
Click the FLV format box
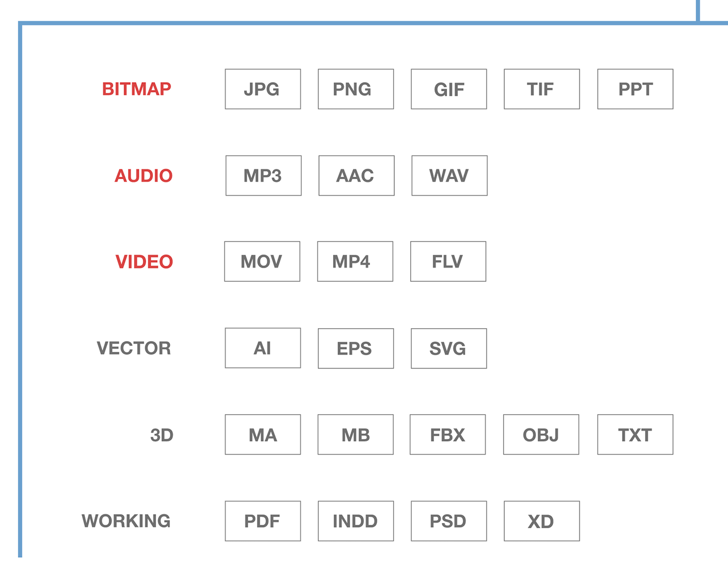coord(448,261)
